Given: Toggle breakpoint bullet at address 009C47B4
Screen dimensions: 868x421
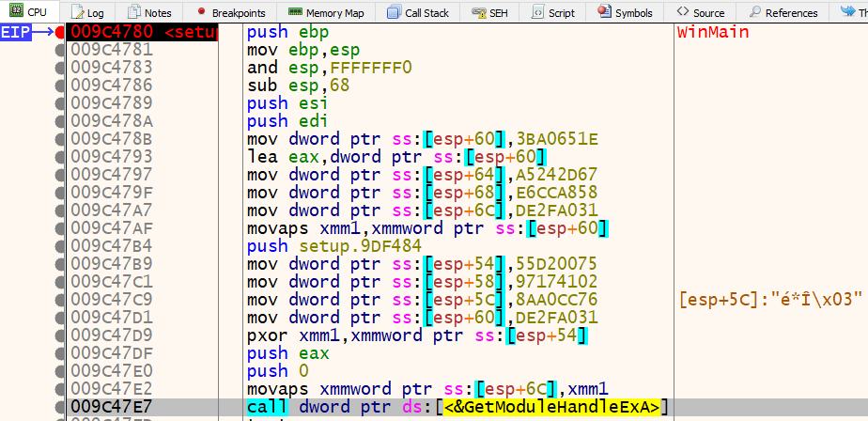Looking at the screenshot, I should click(x=60, y=246).
